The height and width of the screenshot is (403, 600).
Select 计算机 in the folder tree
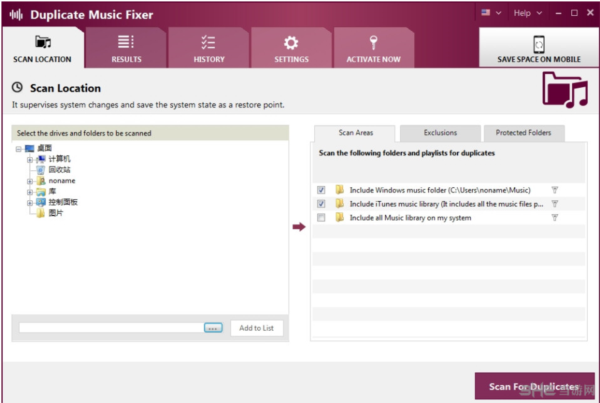click(x=59, y=159)
